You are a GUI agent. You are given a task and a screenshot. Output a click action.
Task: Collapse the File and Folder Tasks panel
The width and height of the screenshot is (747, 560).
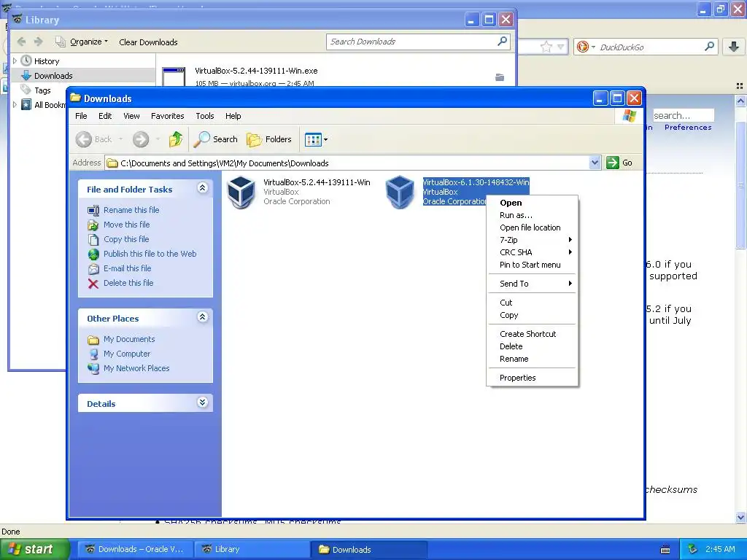pyautogui.click(x=203, y=188)
